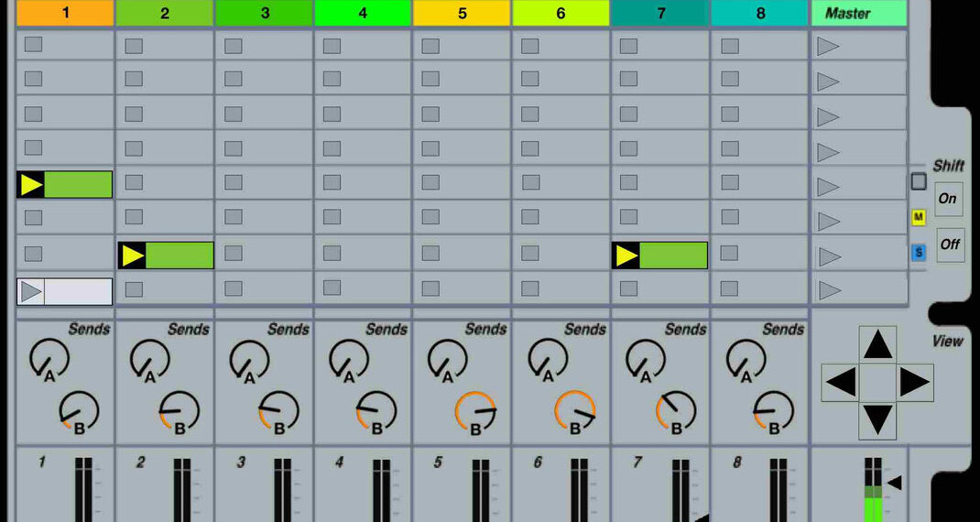Click Send A knob on track 8

tap(746, 359)
